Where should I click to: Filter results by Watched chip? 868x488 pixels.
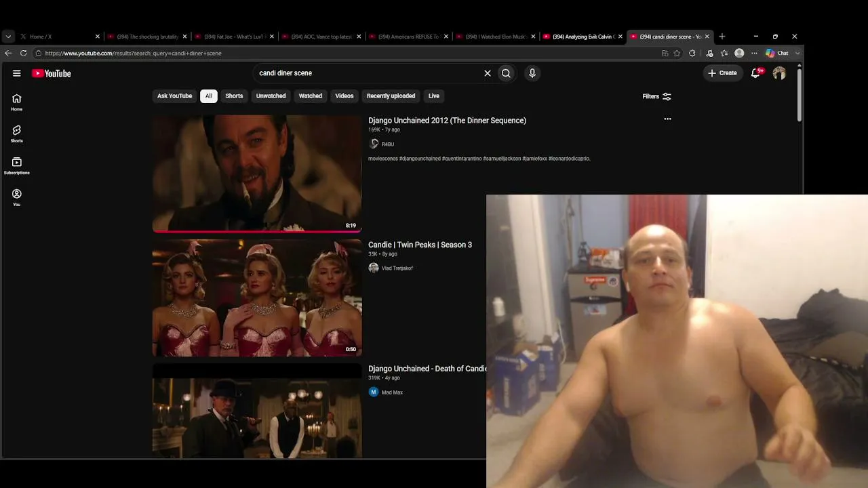[x=311, y=96]
